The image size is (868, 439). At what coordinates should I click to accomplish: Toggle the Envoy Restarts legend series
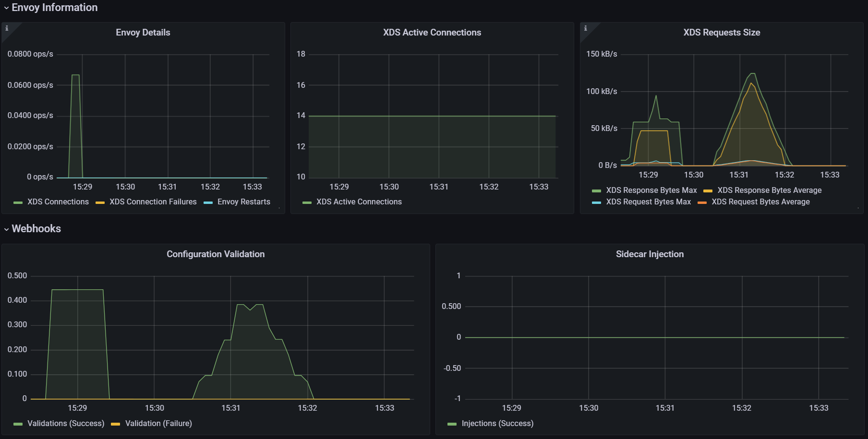pyautogui.click(x=244, y=202)
